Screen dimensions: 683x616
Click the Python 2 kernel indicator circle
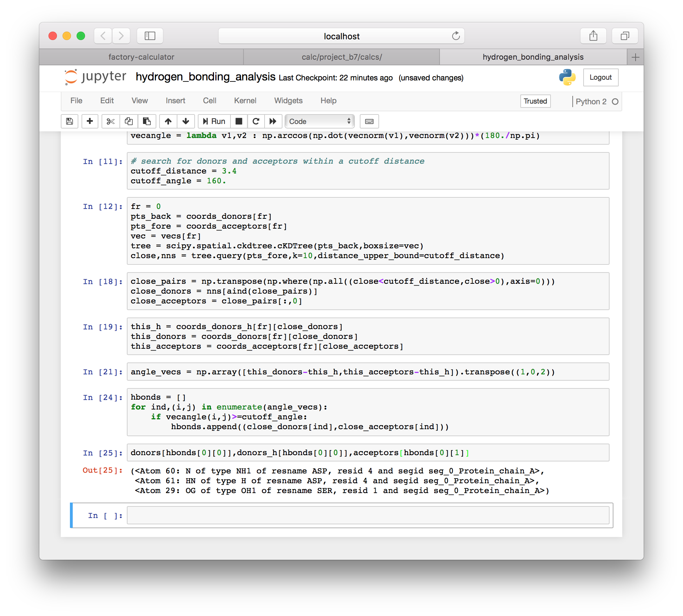click(x=615, y=101)
